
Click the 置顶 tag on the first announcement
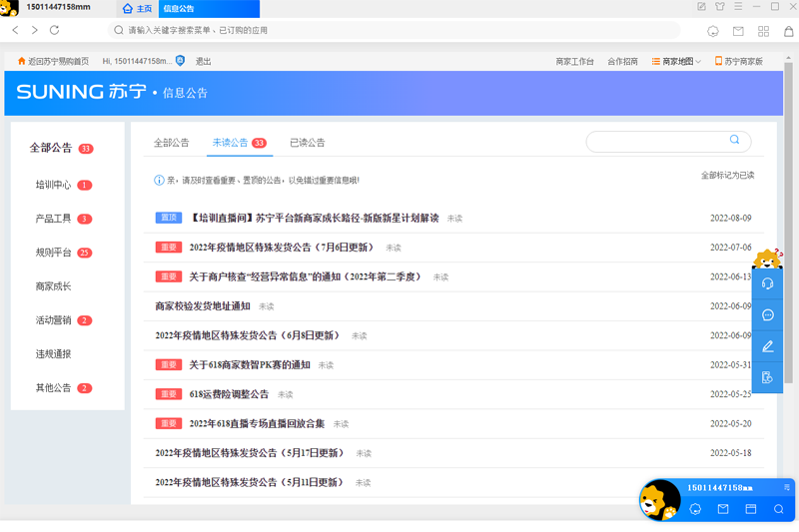coord(169,218)
